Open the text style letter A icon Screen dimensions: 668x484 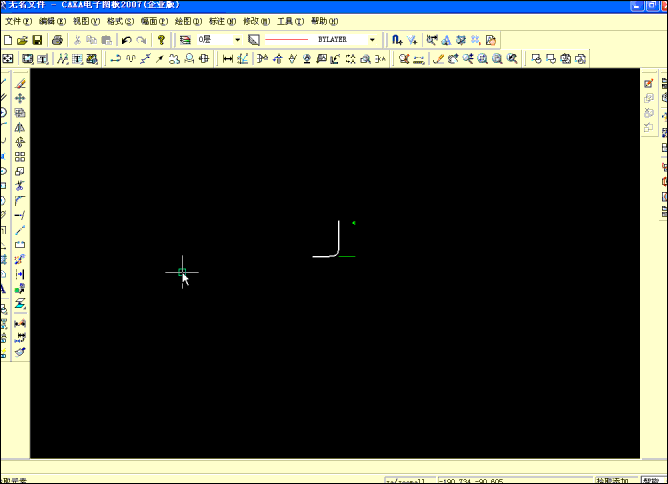click(x=446, y=40)
